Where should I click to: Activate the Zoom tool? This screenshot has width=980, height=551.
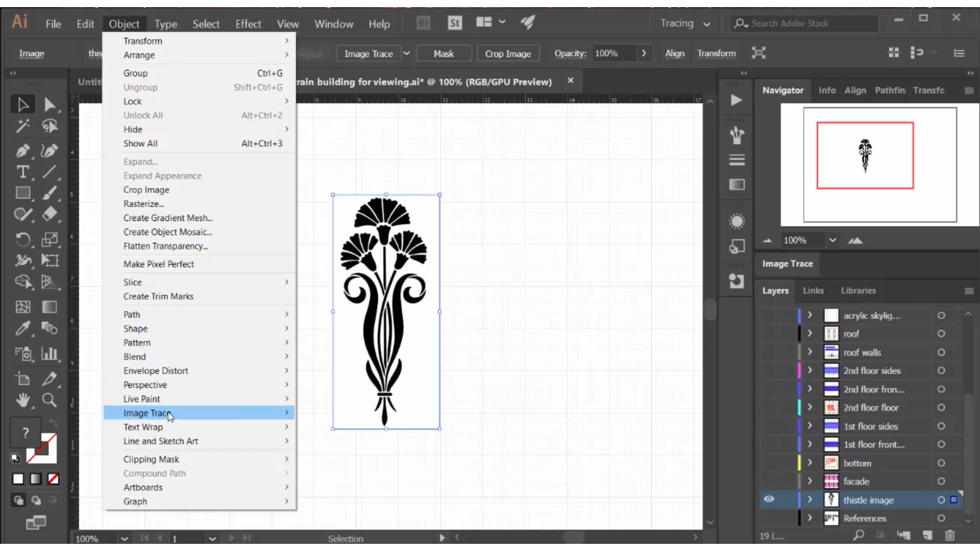pos(50,401)
